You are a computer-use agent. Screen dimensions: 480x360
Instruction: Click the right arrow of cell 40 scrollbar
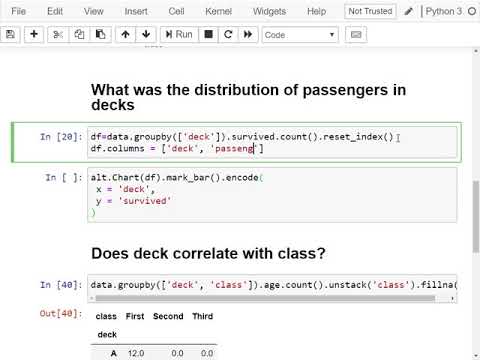(x=452, y=298)
